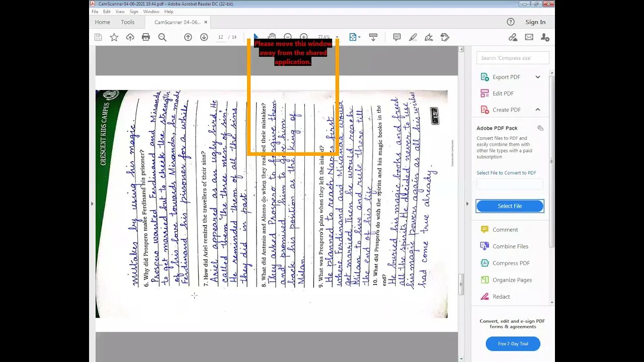Image resolution: width=644 pixels, height=362 pixels.
Task: Click the Save file icon
Action: coord(98,37)
